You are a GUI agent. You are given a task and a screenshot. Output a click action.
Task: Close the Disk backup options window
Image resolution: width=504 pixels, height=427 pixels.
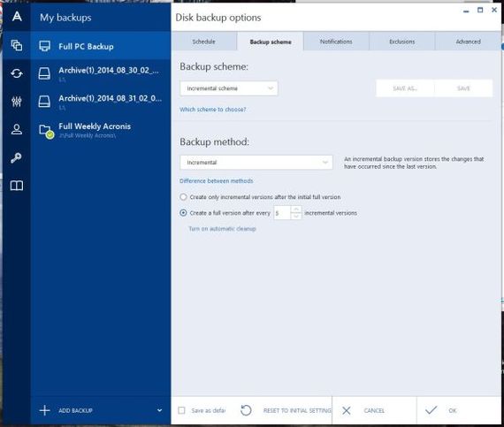pos(494,10)
